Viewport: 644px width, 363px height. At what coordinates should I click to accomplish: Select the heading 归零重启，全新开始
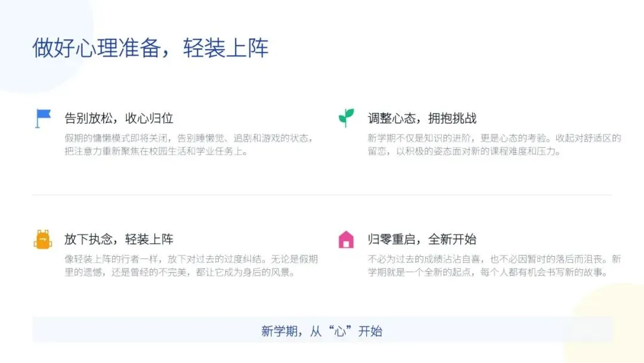(x=422, y=239)
